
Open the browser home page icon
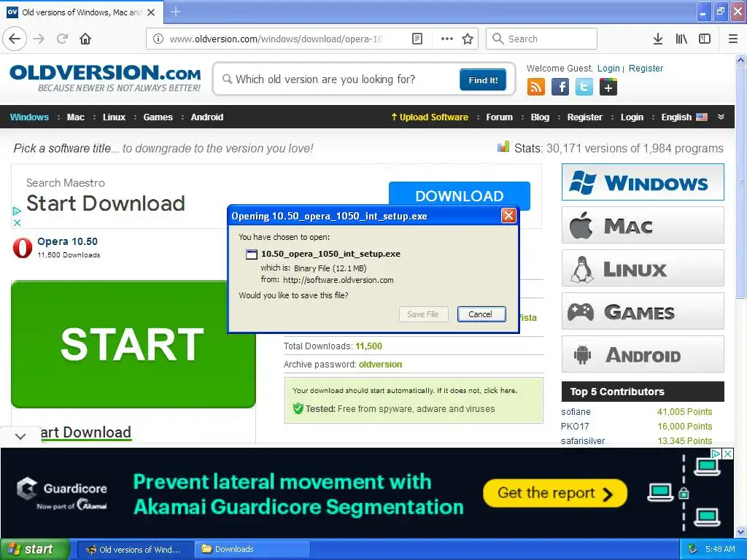coord(85,39)
